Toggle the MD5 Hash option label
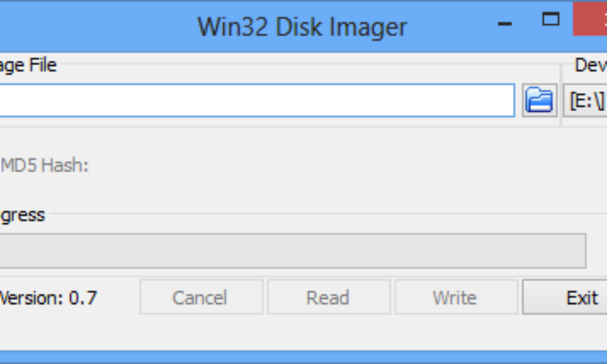The image size is (607, 364). click(x=45, y=165)
